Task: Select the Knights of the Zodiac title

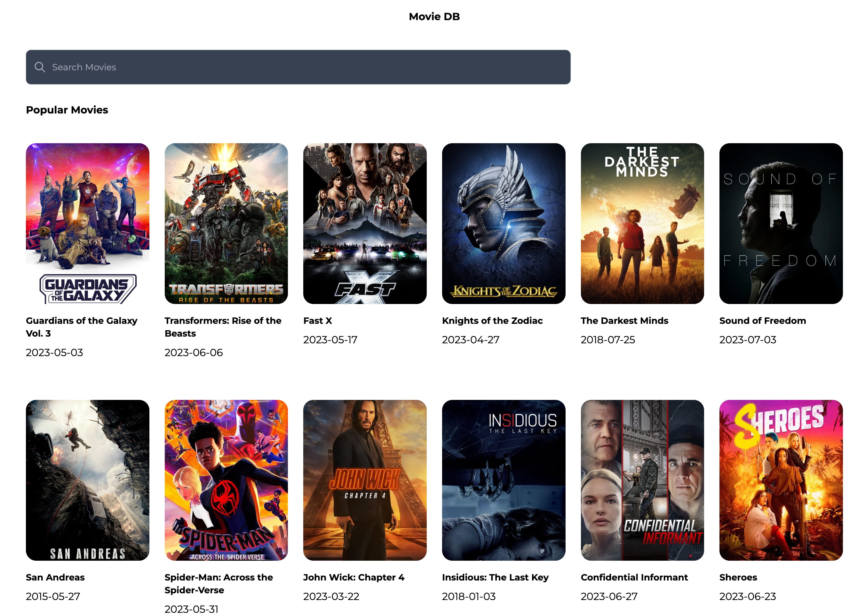Action: pyautogui.click(x=492, y=321)
